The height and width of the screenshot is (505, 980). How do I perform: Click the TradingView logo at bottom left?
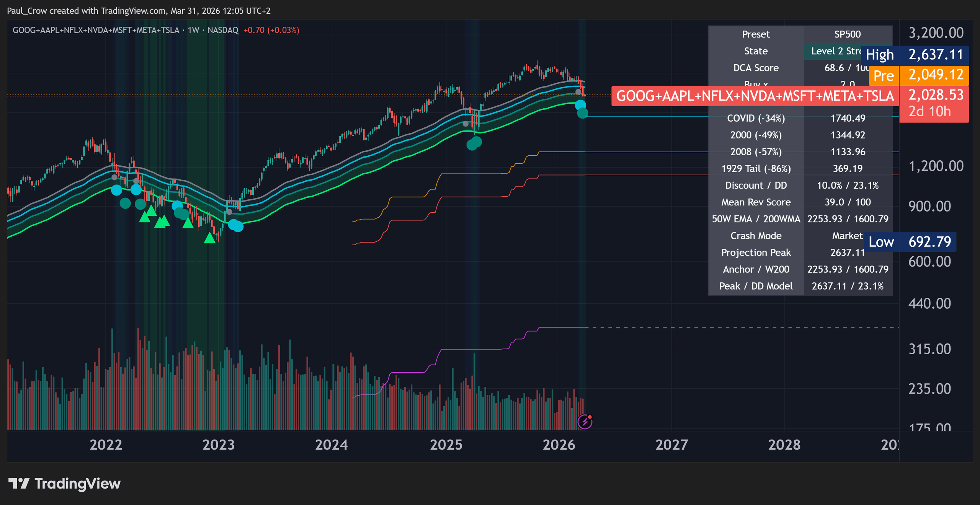pos(64,484)
